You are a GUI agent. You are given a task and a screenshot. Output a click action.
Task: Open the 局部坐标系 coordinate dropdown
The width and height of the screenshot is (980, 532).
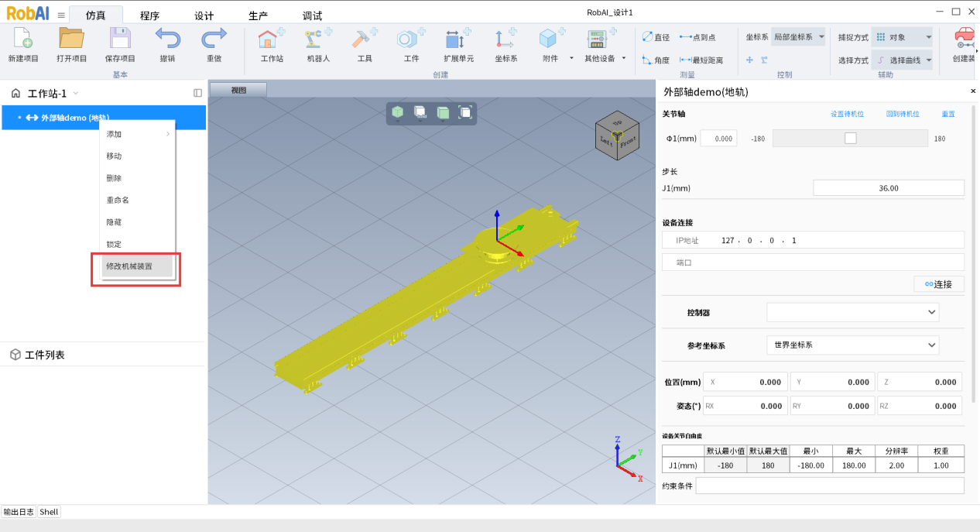click(799, 37)
